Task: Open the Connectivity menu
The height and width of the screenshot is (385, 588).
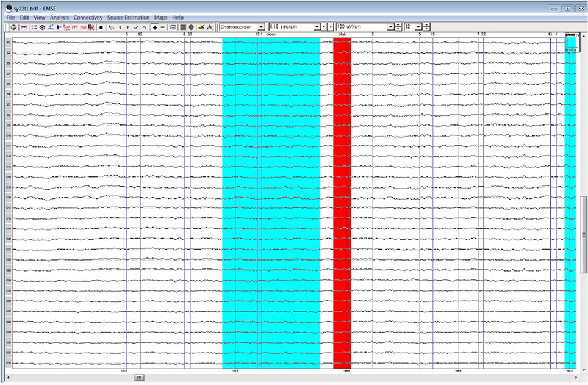Action: point(88,17)
